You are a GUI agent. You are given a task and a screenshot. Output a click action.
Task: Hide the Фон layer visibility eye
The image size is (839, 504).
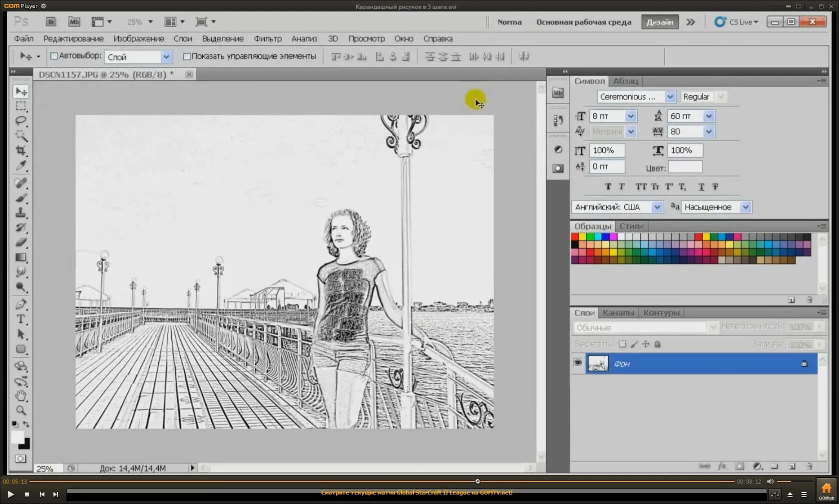coord(578,363)
